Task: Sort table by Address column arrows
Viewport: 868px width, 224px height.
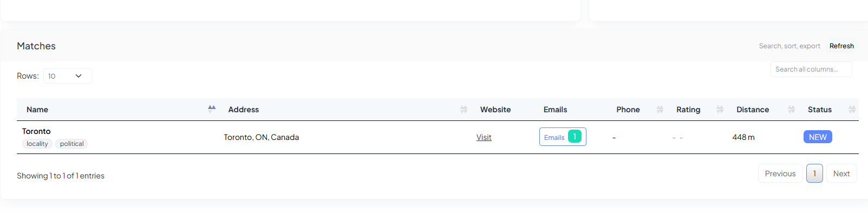Action: coord(464,110)
